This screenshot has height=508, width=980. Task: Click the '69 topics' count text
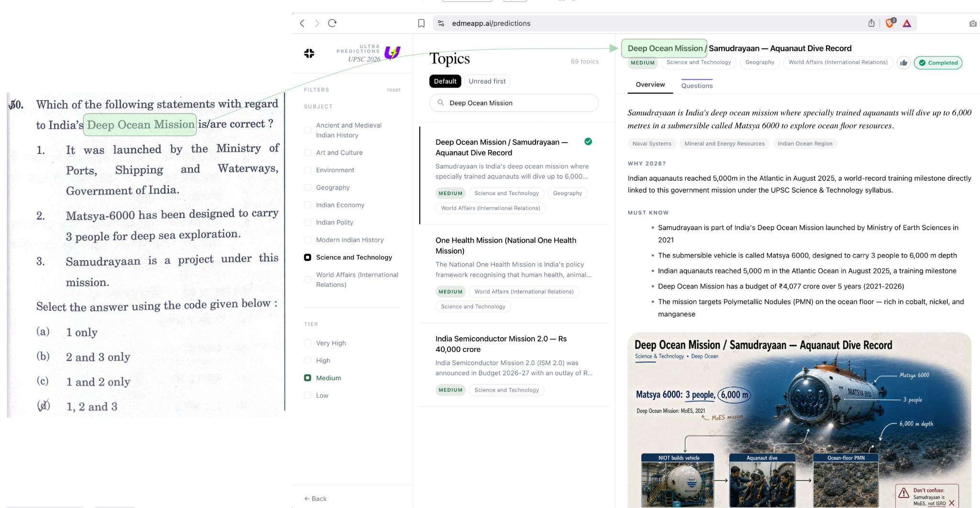584,61
